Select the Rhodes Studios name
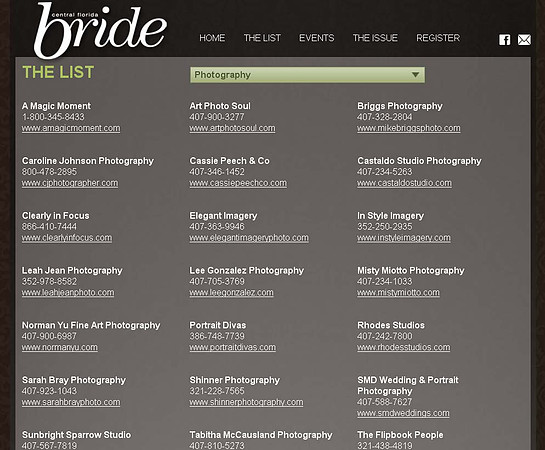The width and height of the screenshot is (545, 450). pyautogui.click(x=391, y=326)
